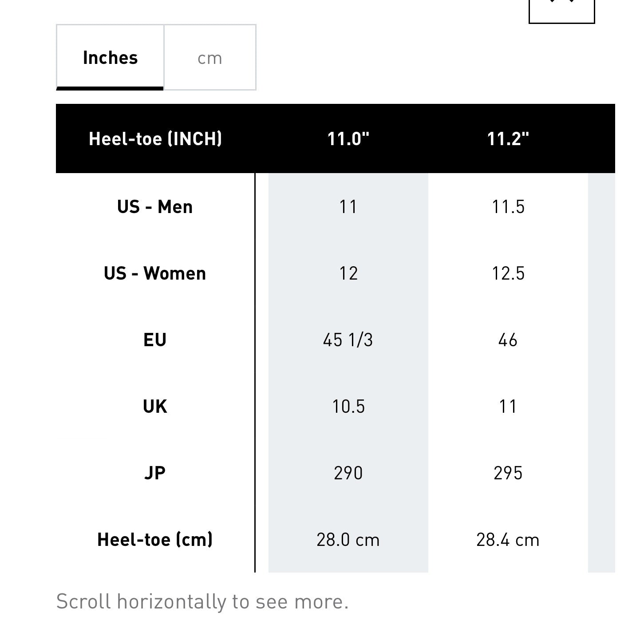
Task: Click UK size 10.5 cell
Action: 348,407
